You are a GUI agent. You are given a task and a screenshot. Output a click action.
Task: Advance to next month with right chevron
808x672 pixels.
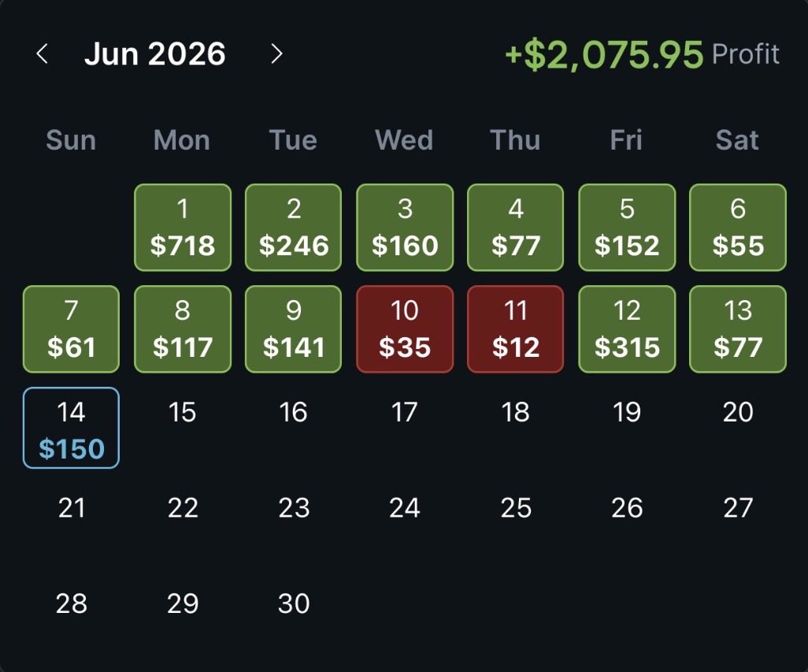tap(276, 54)
